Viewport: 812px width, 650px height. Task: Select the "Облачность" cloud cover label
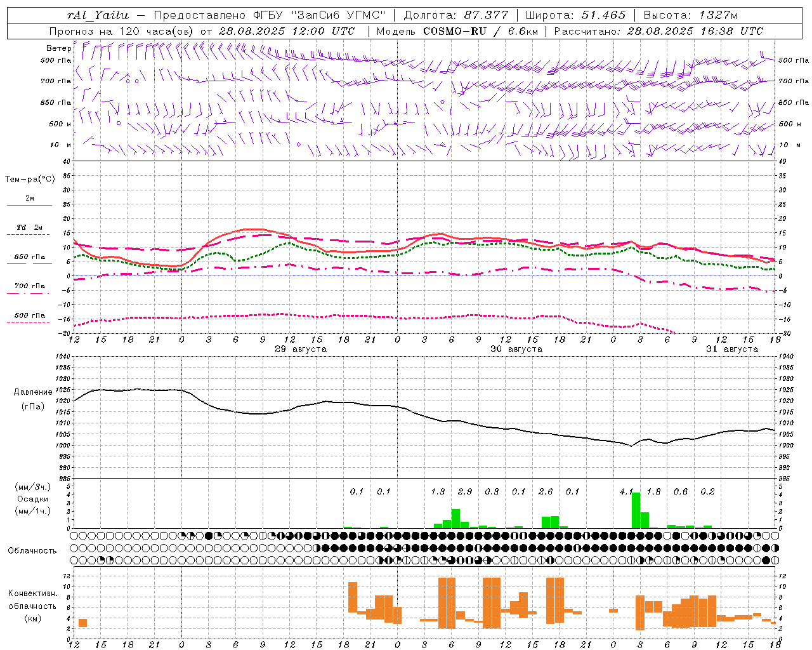(x=32, y=551)
